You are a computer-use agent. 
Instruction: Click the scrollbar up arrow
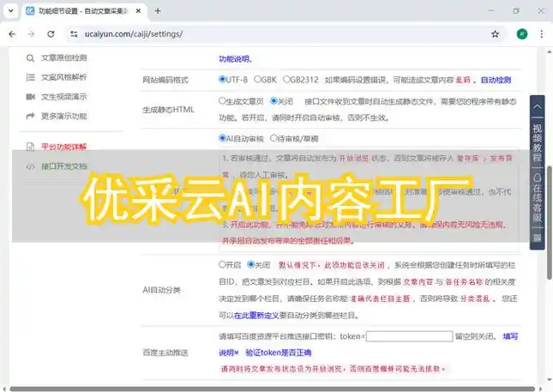549,51
